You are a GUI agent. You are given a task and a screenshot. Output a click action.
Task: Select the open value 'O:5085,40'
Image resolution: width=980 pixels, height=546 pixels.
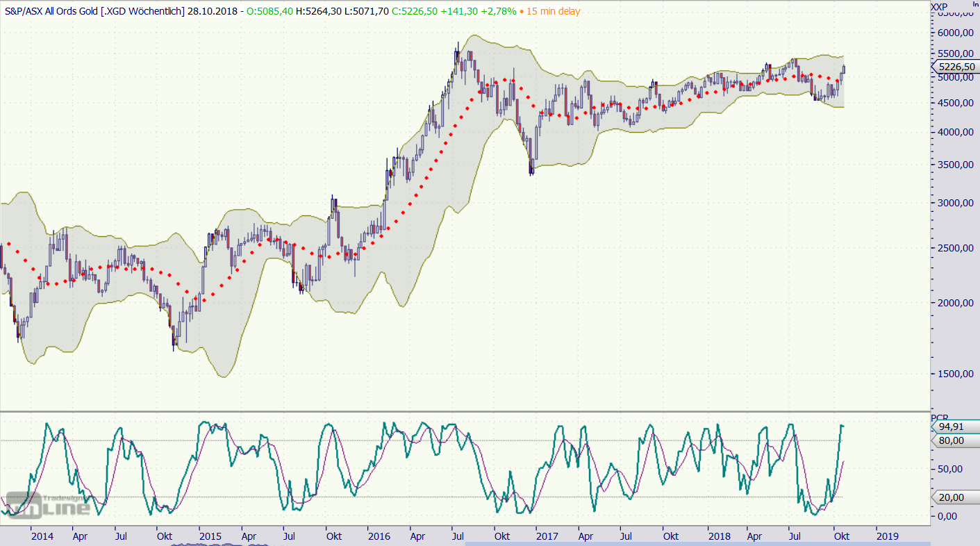point(271,11)
